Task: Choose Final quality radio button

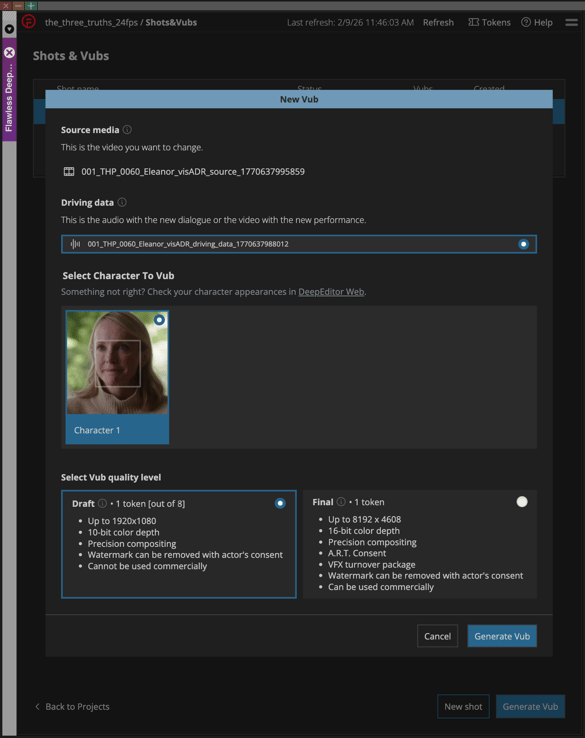Action: [522, 502]
